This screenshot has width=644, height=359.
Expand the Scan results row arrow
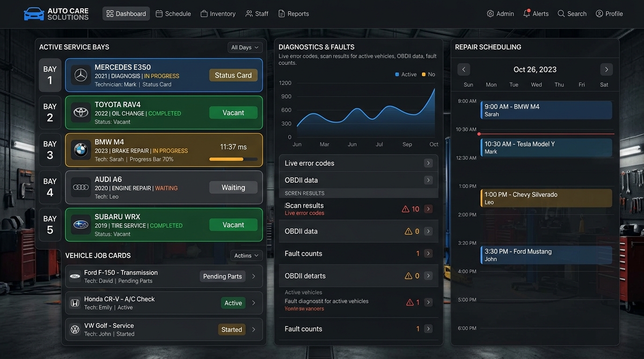click(428, 209)
